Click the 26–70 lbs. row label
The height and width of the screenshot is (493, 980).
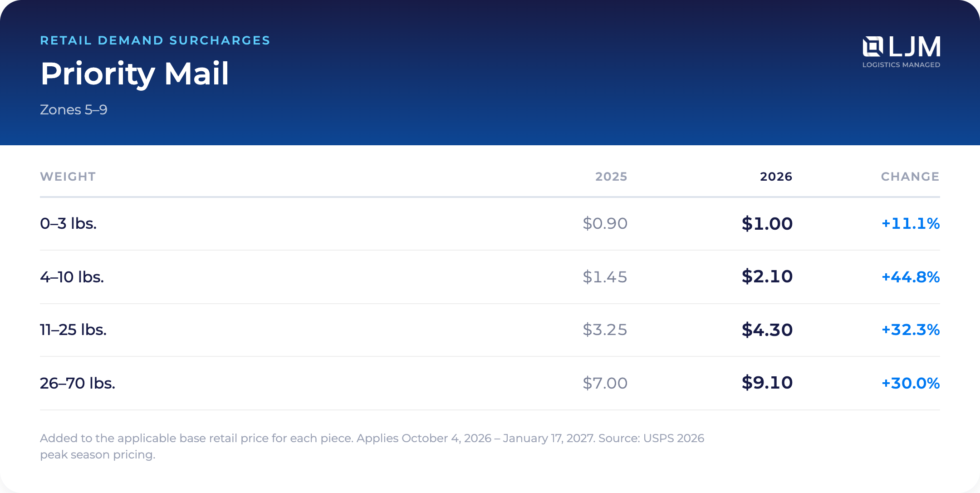(78, 383)
